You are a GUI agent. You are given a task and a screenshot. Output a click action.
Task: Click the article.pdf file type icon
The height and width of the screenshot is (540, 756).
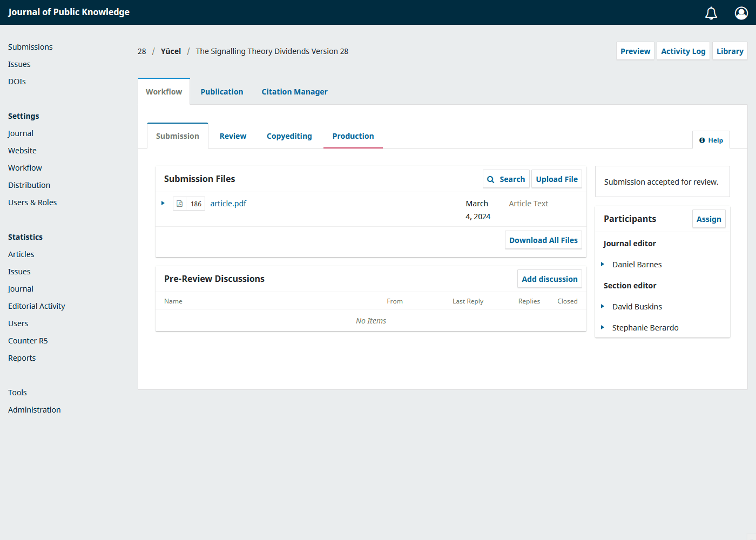(x=180, y=204)
